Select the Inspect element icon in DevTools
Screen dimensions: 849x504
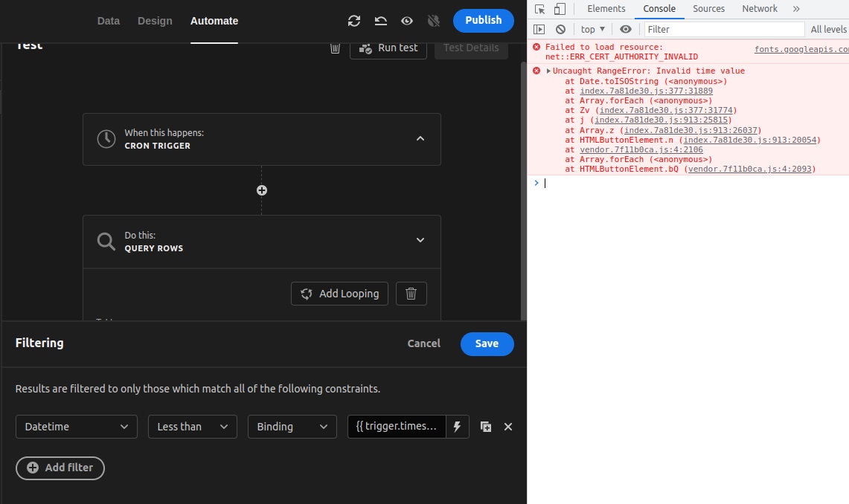[540, 8]
